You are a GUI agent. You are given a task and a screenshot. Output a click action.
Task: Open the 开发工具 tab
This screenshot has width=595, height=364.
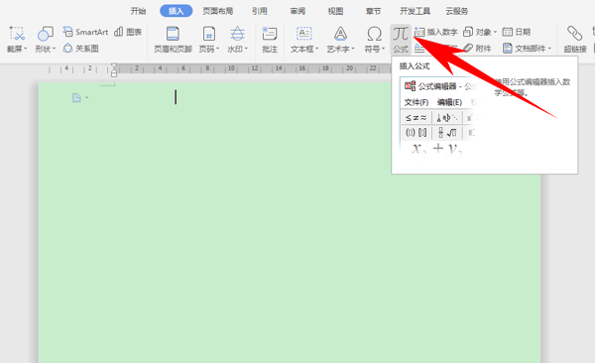tap(415, 11)
